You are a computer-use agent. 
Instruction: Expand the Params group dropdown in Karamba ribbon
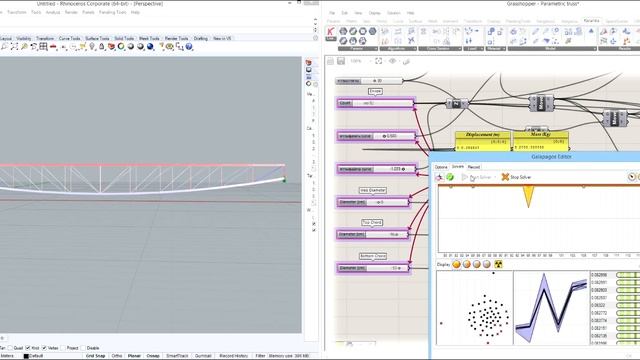pos(375,49)
